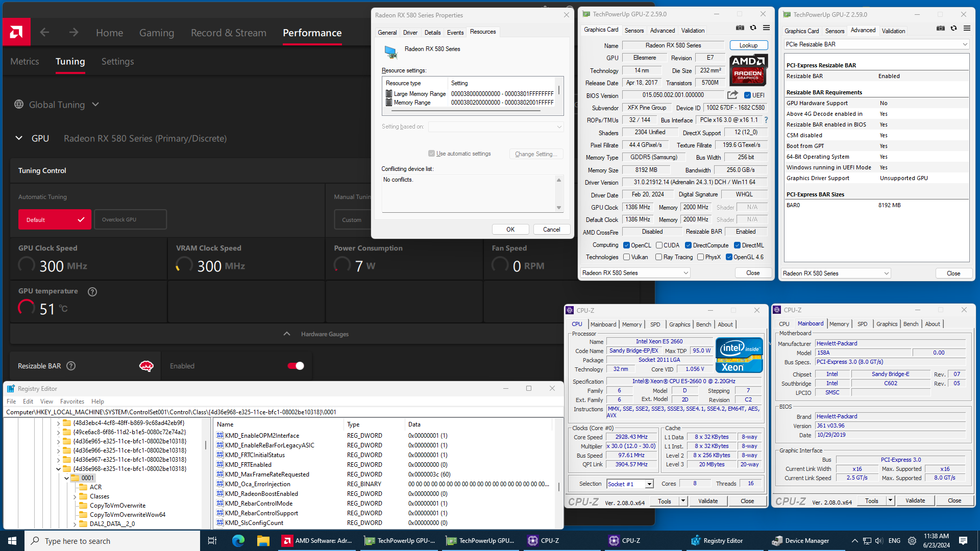This screenshot has height=551, width=980.
Task: Toggle the Use automatic settings checkbox
Action: [431, 154]
